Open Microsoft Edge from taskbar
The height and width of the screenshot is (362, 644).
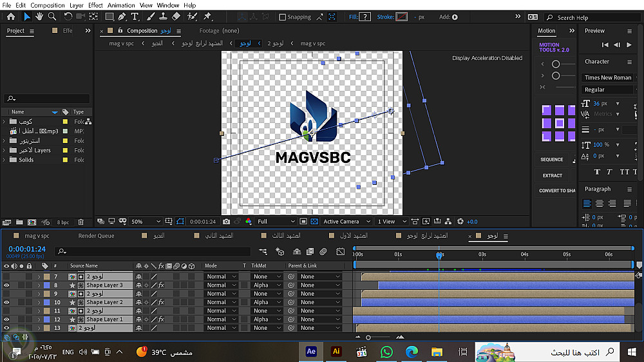point(412,352)
